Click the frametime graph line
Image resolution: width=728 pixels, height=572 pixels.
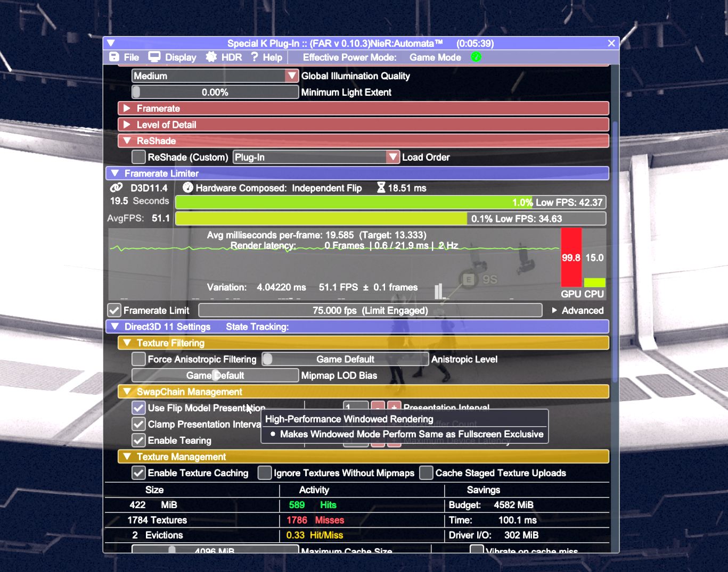[334, 248]
